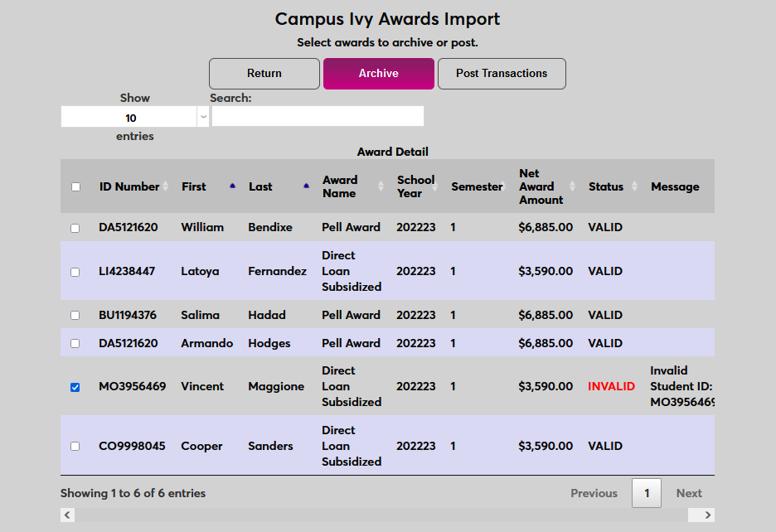Check the select-all header checkbox
The height and width of the screenshot is (532, 776).
click(76, 186)
